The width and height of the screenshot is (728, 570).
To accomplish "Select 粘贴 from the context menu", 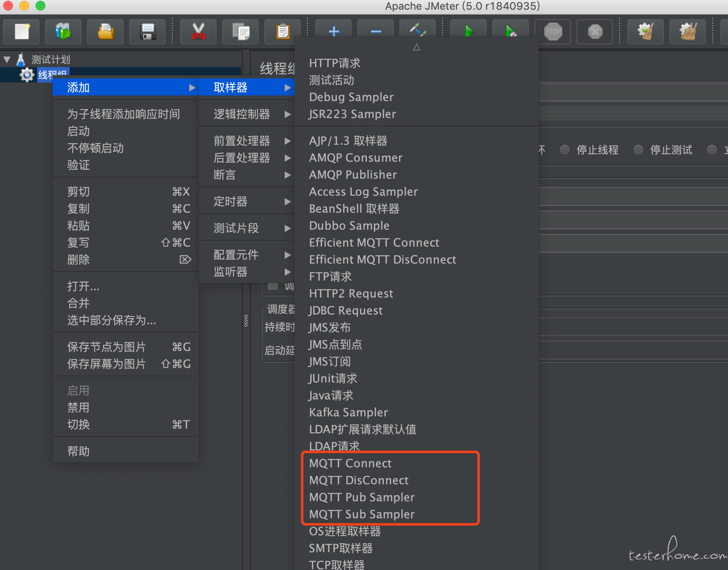I will click(x=125, y=226).
